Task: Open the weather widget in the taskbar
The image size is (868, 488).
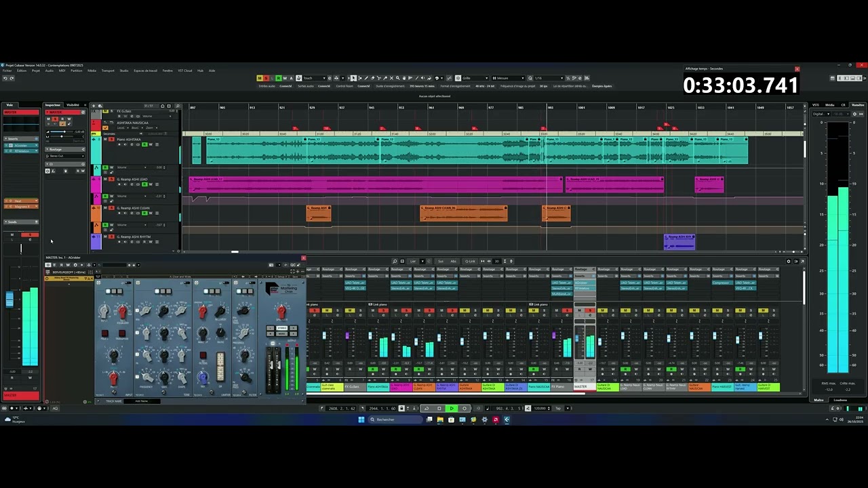Action: (x=14, y=420)
